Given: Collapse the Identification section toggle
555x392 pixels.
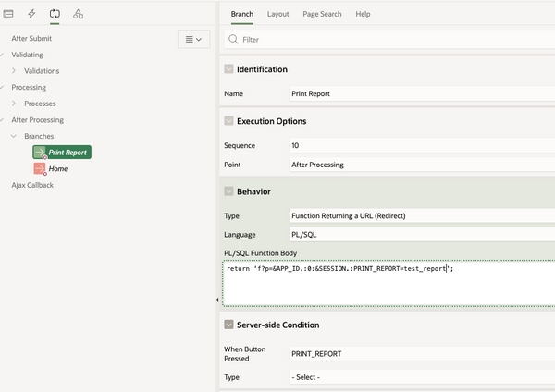Looking at the screenshot, I should point(228,69).
